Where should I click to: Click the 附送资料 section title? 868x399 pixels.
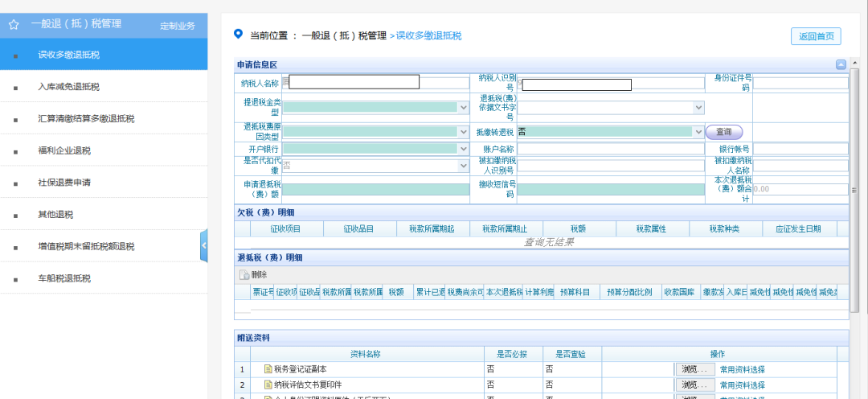(x=253, y=338)
